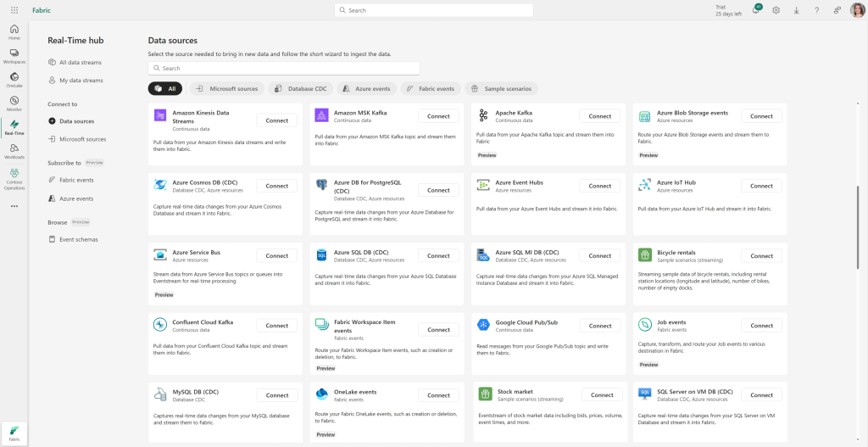Click the Data sources search field

tap(284, 68)
